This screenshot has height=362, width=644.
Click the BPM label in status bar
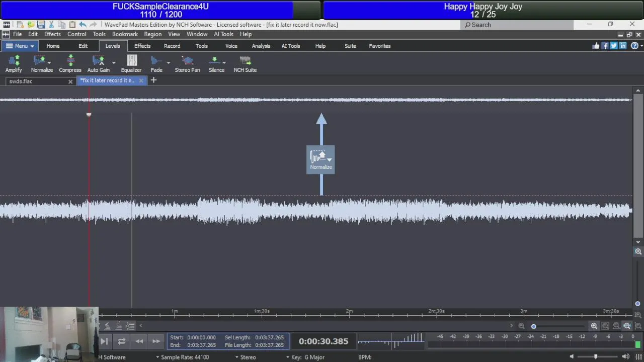(x=365, y=357)
